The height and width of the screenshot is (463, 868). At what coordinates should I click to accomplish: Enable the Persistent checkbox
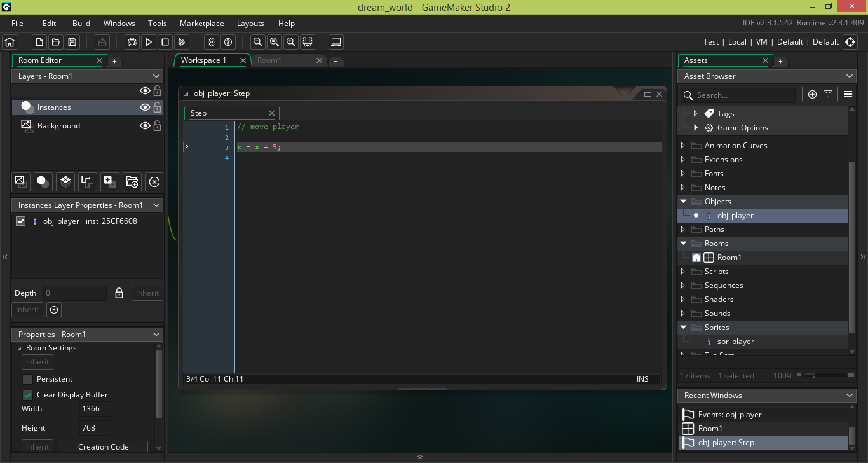[x=27, y=379]
